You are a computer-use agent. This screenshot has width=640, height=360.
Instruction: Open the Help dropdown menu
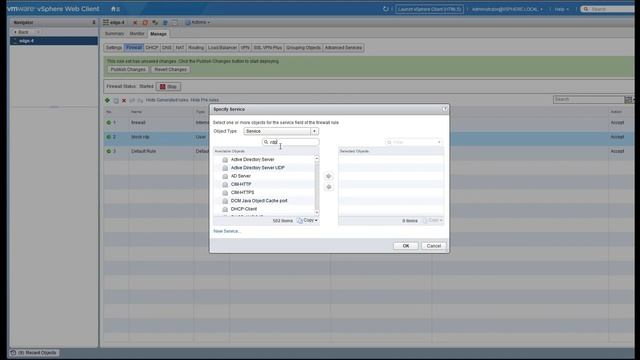pyautogui.click(x=561, y=9)
